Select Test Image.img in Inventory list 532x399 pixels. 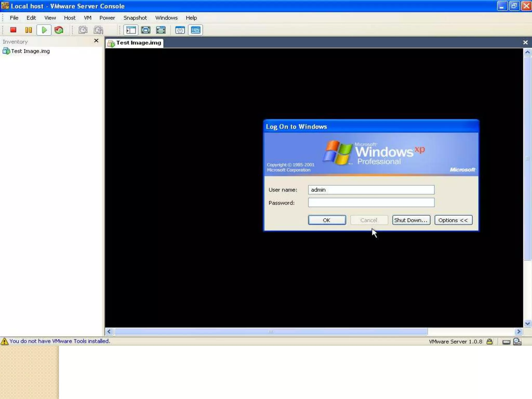click(30, 51)
